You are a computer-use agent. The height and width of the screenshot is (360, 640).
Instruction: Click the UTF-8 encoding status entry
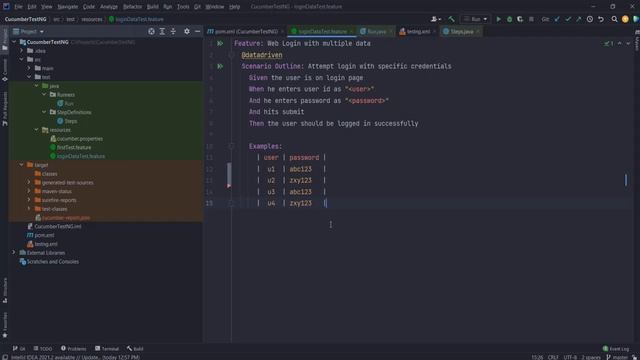click(x=570, y=357)
